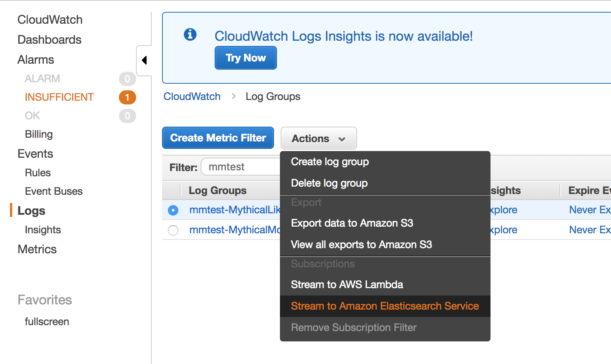The image size is (611, 364).
Task: Open Metrics in the sidebar
Action: click(37, 249)
